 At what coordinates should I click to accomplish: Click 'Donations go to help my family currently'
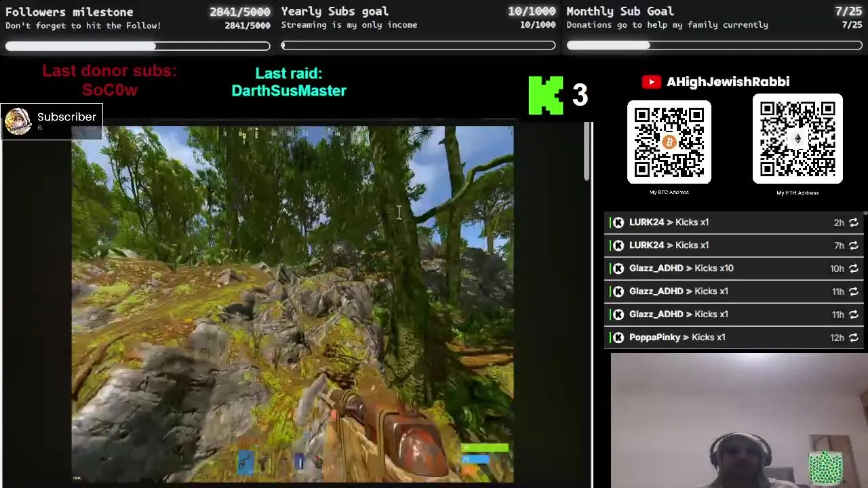(x=667, y=25)
